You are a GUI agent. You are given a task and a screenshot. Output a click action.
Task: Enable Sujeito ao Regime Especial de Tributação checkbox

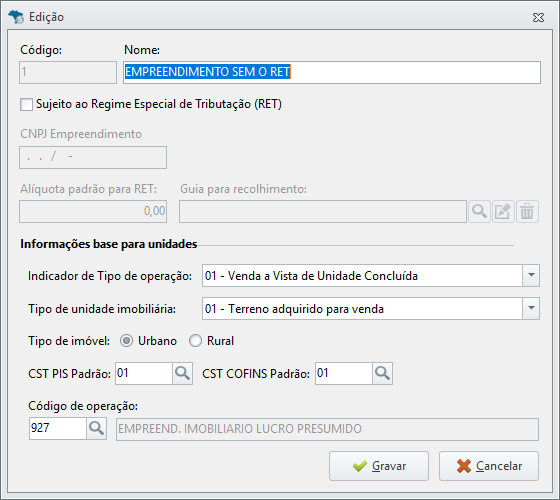[x=26, y=105]
